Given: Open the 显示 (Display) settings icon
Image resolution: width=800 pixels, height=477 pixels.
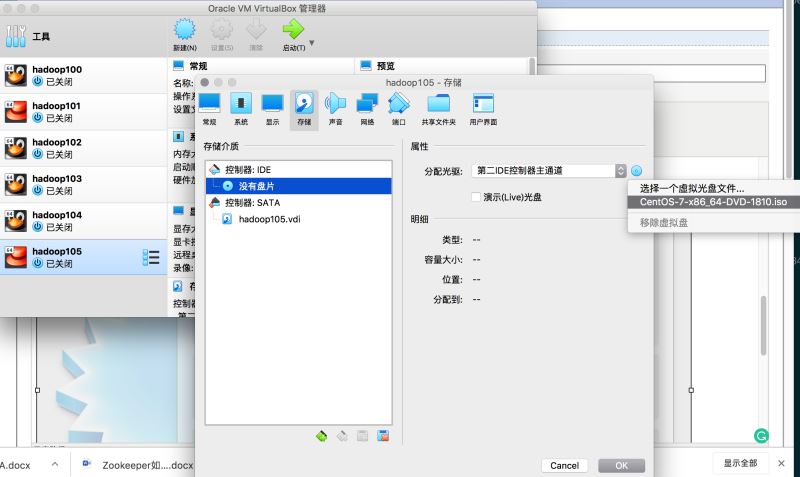Looking at the screenshot, I should pyautogui.click(x=272, y=105).
